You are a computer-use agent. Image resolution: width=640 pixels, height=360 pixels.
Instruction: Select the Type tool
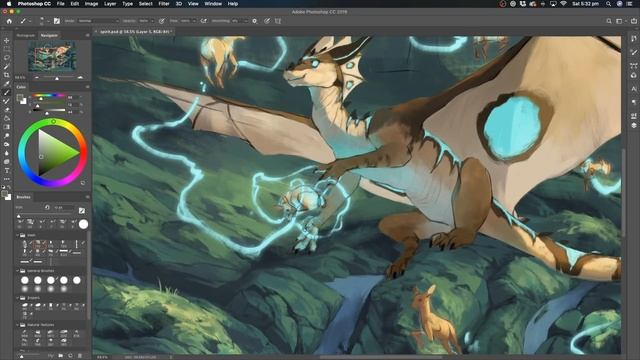point(7,171)
